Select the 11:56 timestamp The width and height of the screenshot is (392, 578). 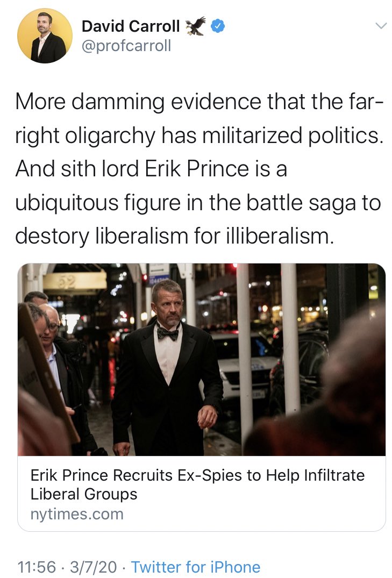click(37, 567)
